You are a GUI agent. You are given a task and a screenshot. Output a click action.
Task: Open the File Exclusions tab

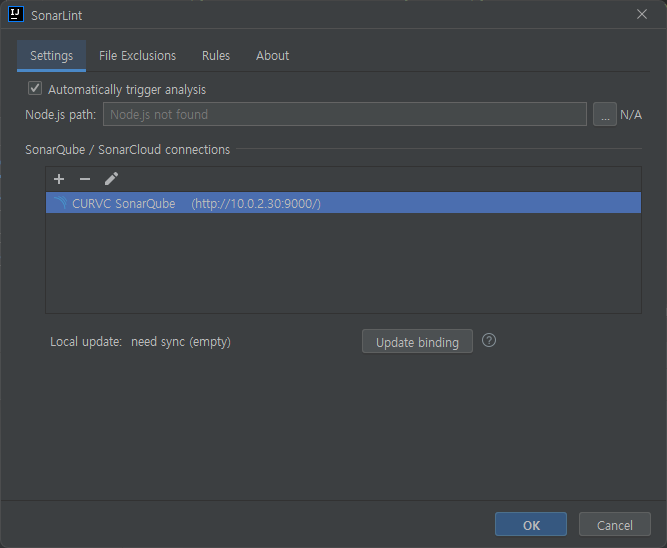click(137, 56)
